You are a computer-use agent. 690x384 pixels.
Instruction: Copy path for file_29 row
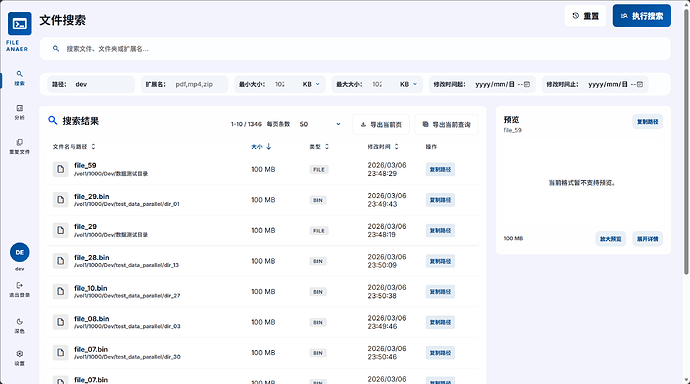point(440,230)
